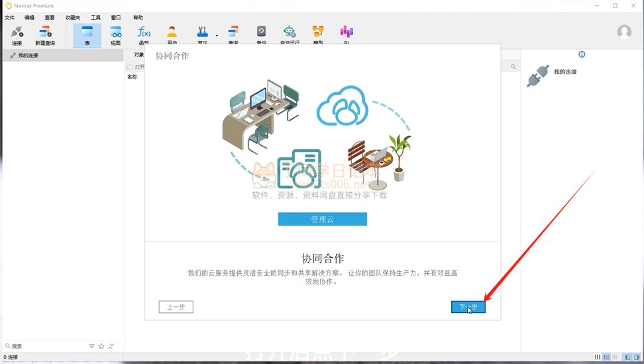Click the Next (下一步) button
The height and width of the screenshot is (364, 644).
coord(468,307)
